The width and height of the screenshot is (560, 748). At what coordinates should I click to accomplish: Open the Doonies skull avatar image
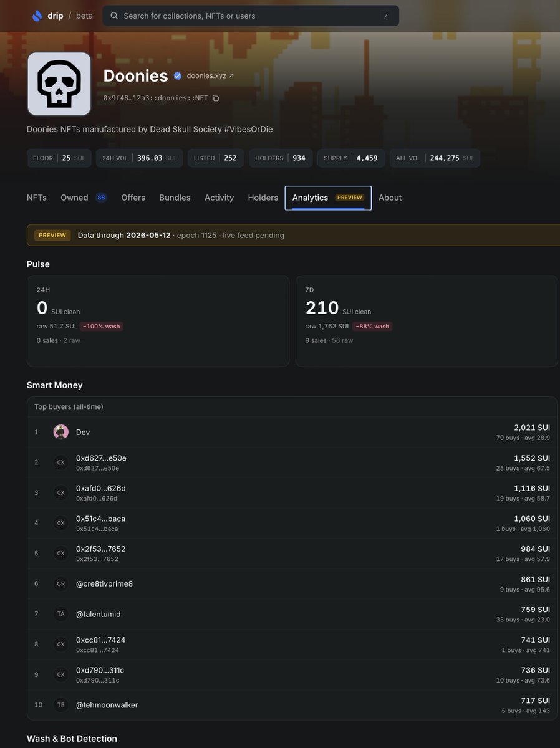click(59, 84)
